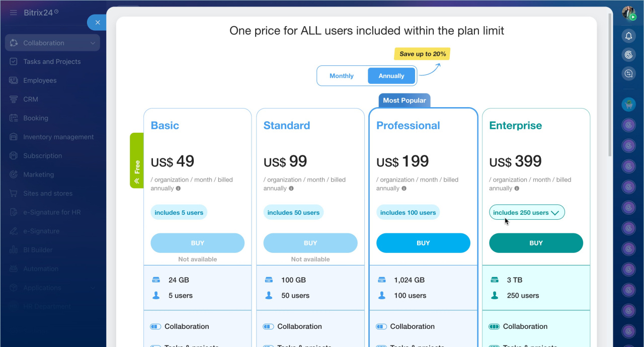Click BUY under the Professional plan
This screenshot has height=347, width=644.
[x=423, y=243]
